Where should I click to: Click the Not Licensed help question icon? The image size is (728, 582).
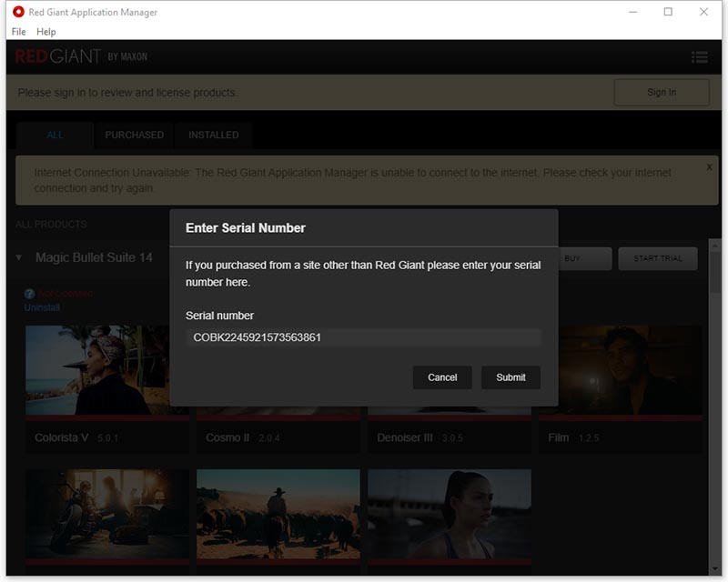click(29, 294)
